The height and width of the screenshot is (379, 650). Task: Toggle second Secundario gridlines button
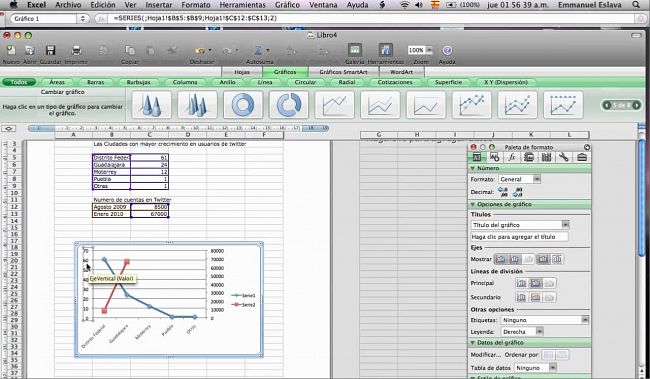tap(536, 297)
